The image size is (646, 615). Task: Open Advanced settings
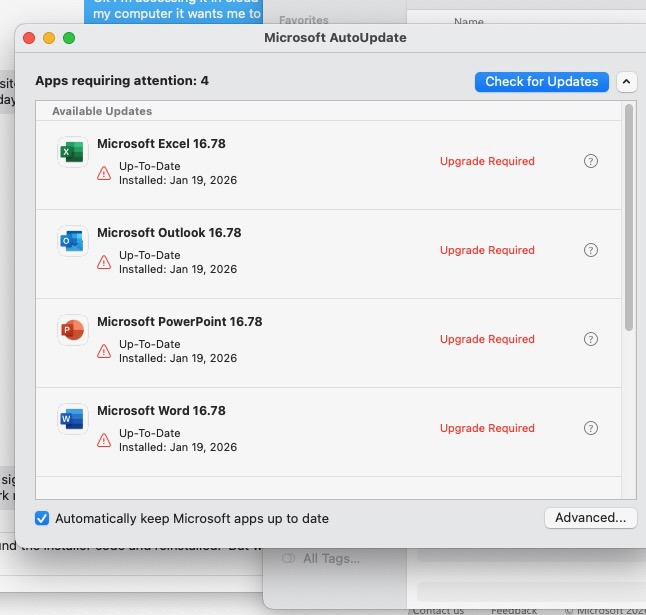[x=590, y=518]
